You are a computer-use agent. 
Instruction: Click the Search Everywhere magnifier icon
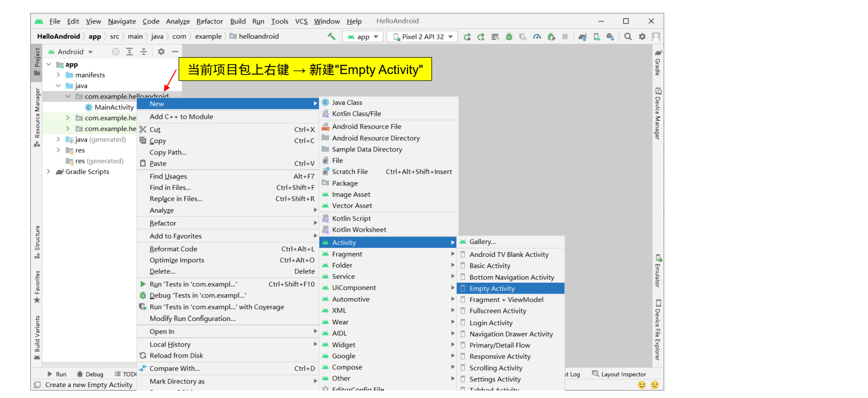628,37
